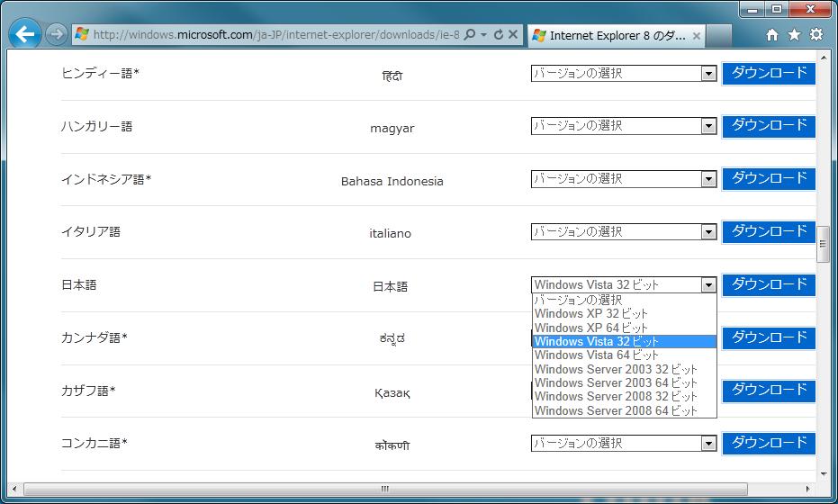Go back with the browser back arrow
This screenshot has height=504, width=838.
click(x=24, y=34)
